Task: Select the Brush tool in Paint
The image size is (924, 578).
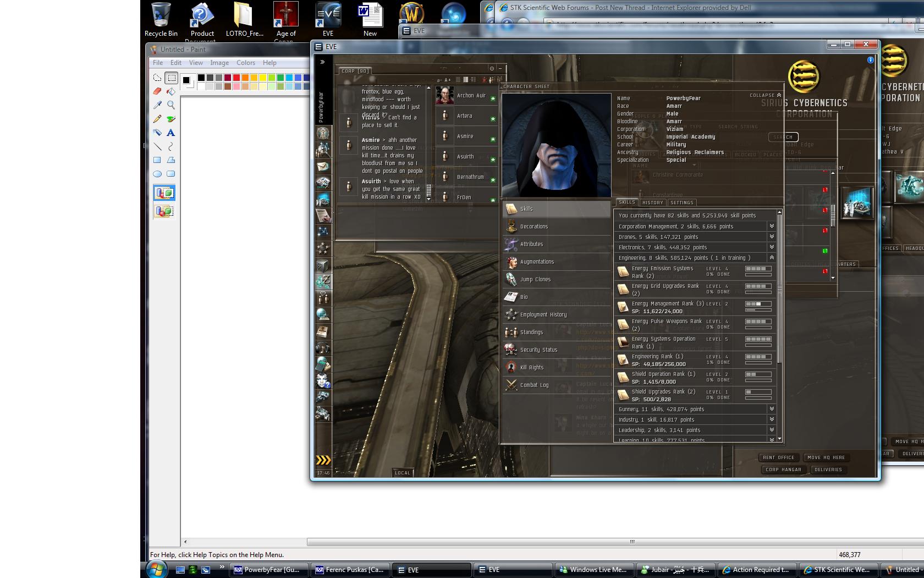Action: pyautogui.click(x=171, y=119)
